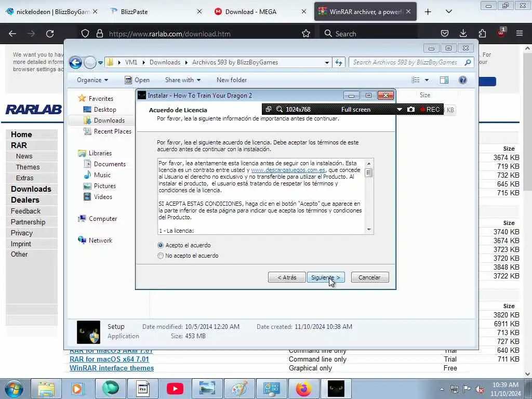
Task: Open Explorer's recent locations dropdown arrow
Action: coord(100,62)
